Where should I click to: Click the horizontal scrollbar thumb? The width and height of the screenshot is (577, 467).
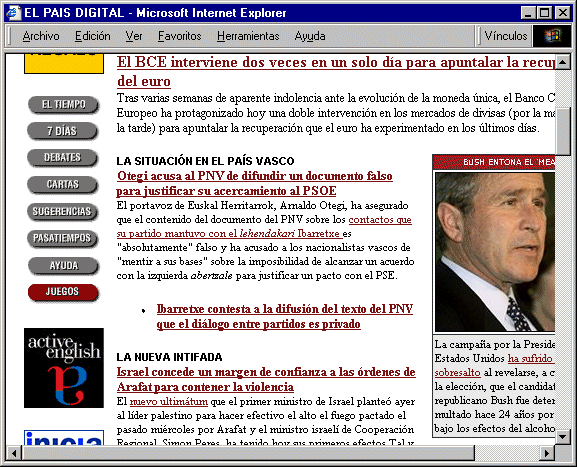(x=248, y=453)
